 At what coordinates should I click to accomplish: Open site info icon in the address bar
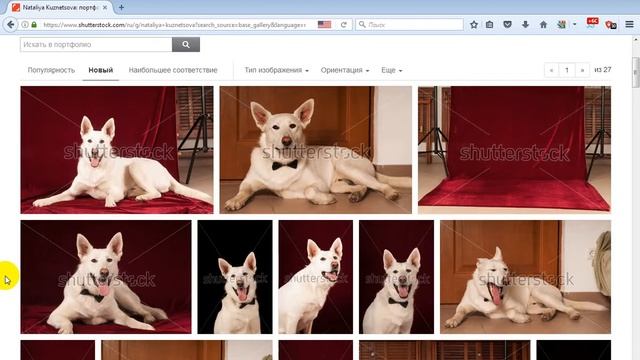tap(25, 24)
